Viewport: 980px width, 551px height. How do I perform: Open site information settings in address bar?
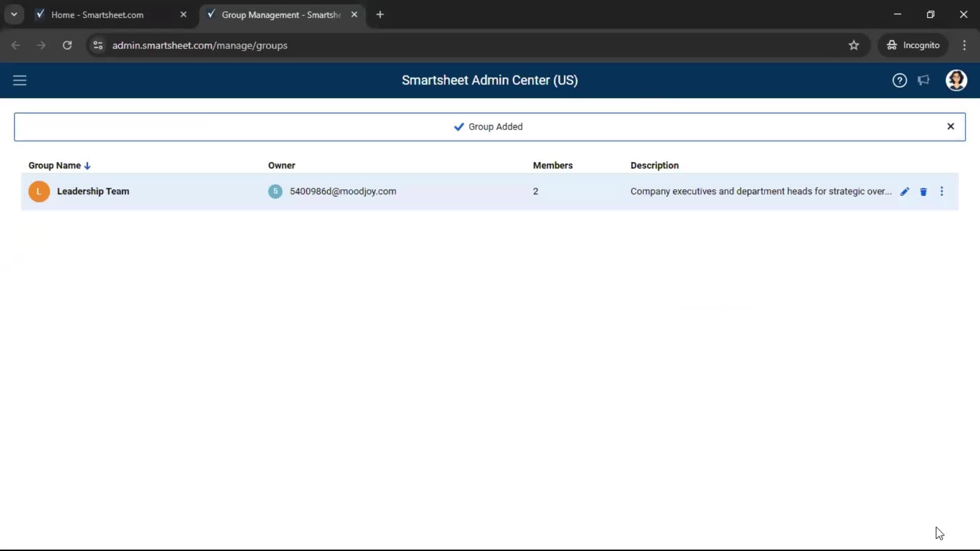pyautogui.click(x=97, y=45)
